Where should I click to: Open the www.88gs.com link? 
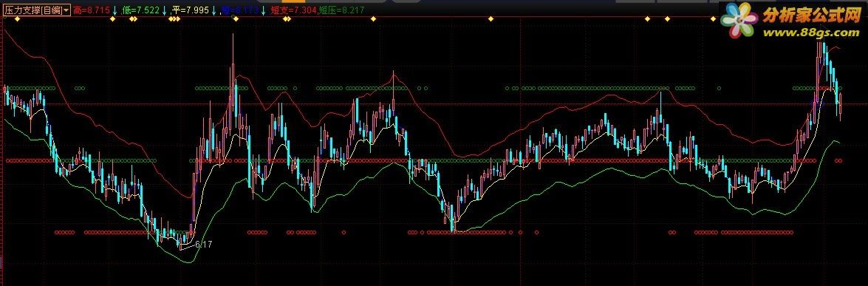811,33
